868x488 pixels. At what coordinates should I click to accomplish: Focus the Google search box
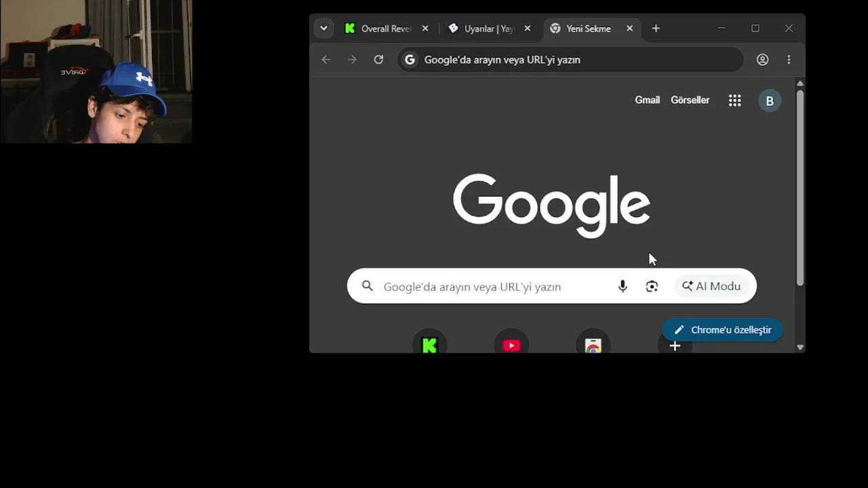551,286
